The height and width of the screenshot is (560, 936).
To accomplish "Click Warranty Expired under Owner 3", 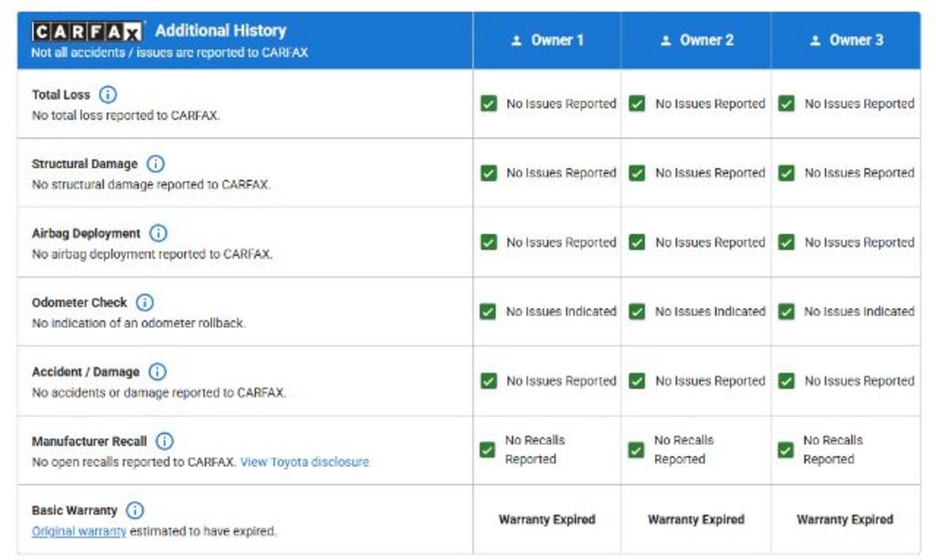I will coord(846,520).
